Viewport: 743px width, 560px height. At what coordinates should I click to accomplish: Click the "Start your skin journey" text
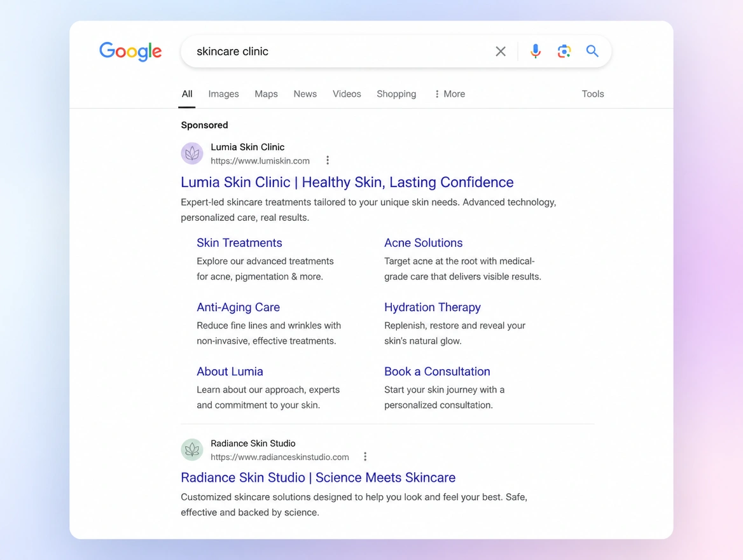445,397
